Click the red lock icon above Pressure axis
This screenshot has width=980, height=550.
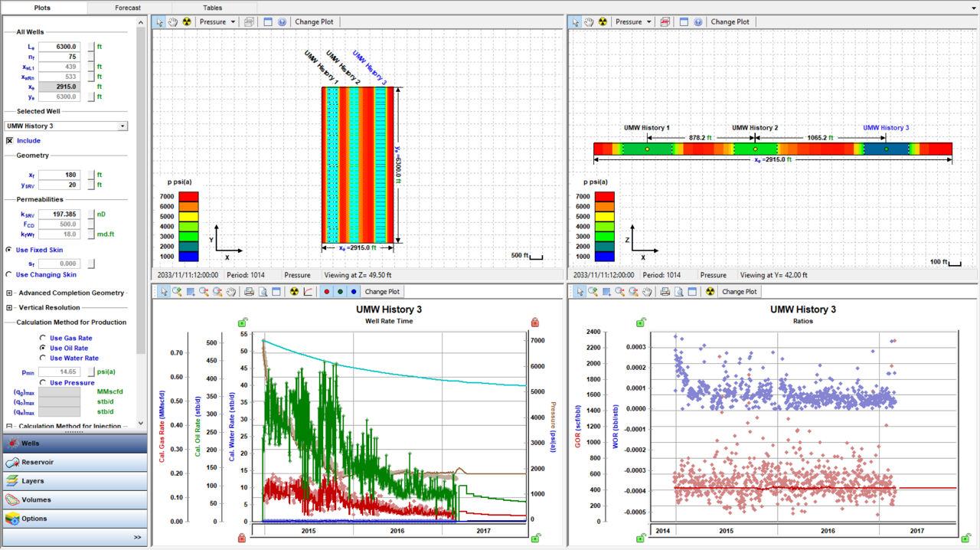point(534,322)
